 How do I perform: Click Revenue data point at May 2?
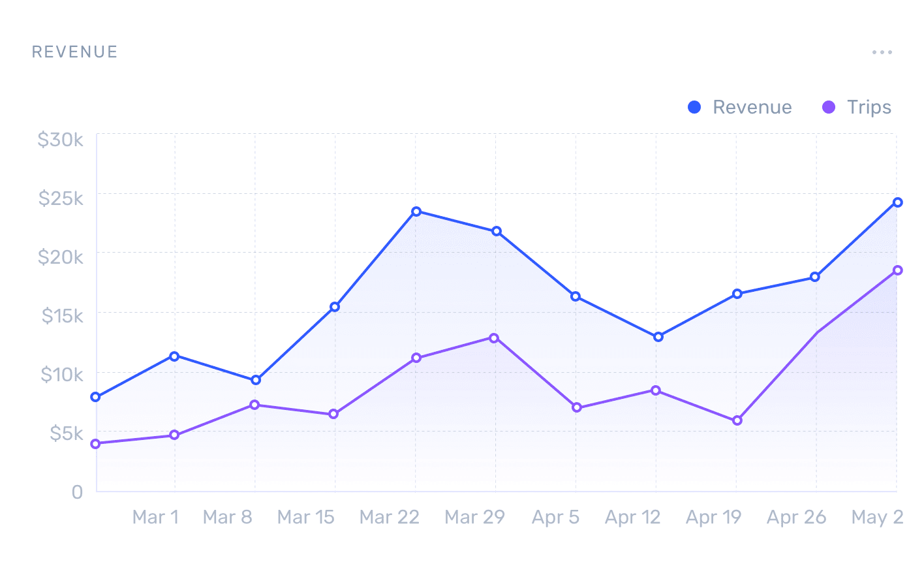pyautogui.click(x=898, y=202)
